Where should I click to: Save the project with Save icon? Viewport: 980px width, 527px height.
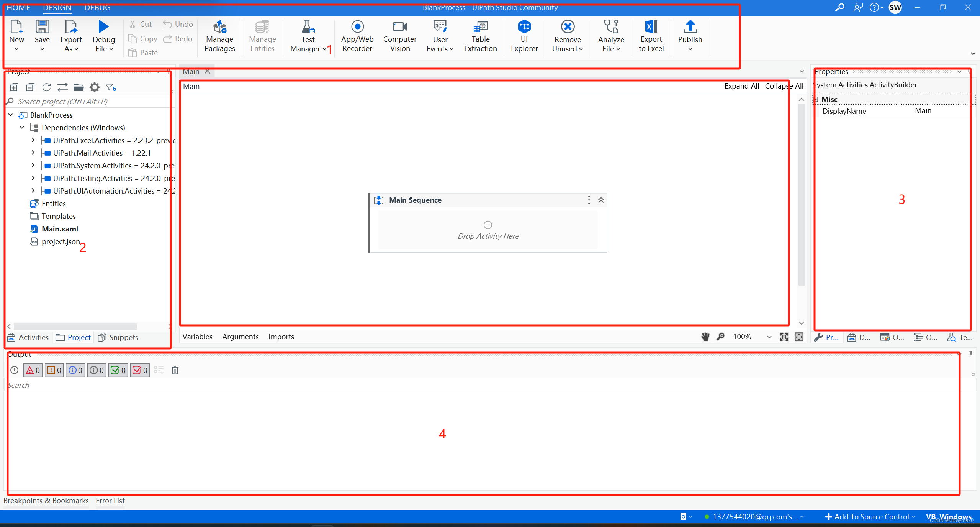[42, 27]
